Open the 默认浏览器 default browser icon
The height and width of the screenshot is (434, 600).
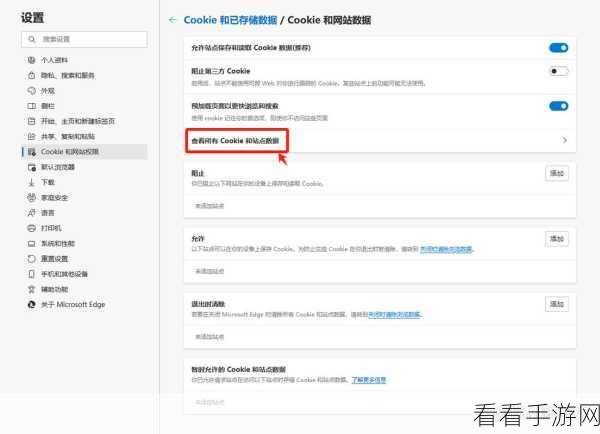(32, 167)
